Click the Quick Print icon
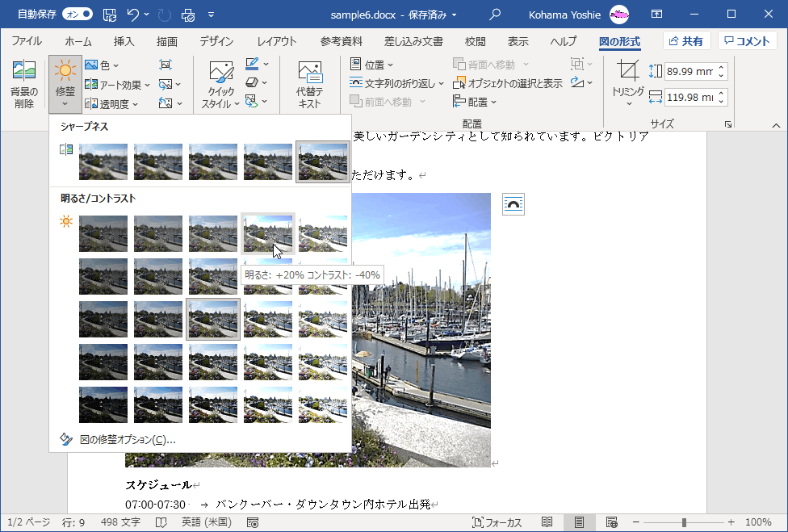 coord(188,15)
